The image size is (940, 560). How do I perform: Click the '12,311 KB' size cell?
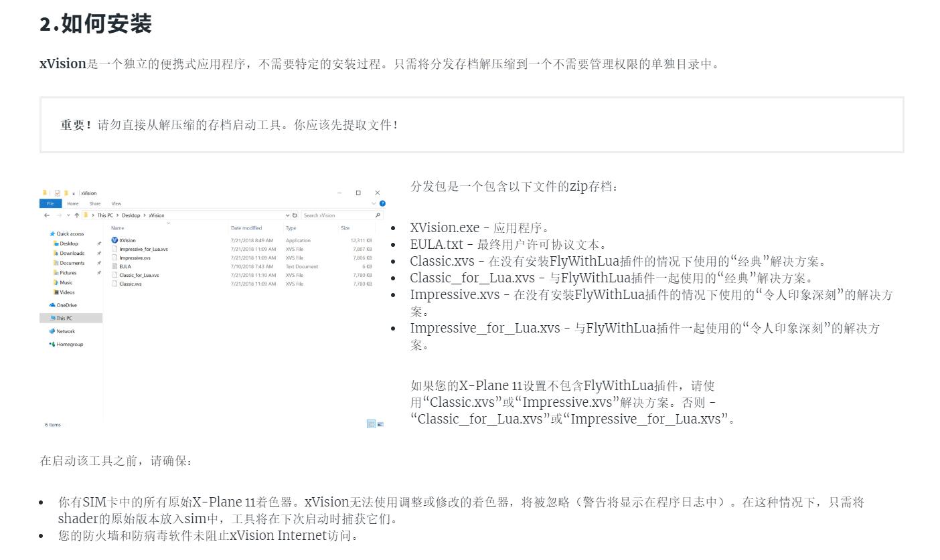tap(361, 240)
